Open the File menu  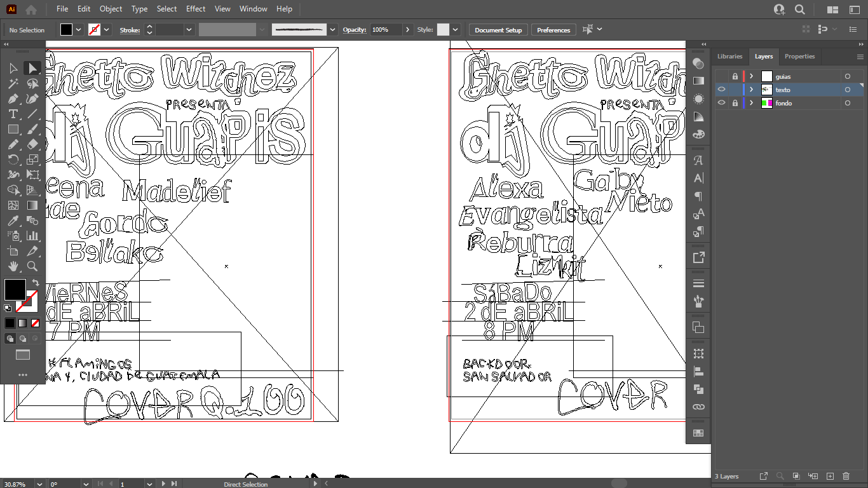click(62, 9)
